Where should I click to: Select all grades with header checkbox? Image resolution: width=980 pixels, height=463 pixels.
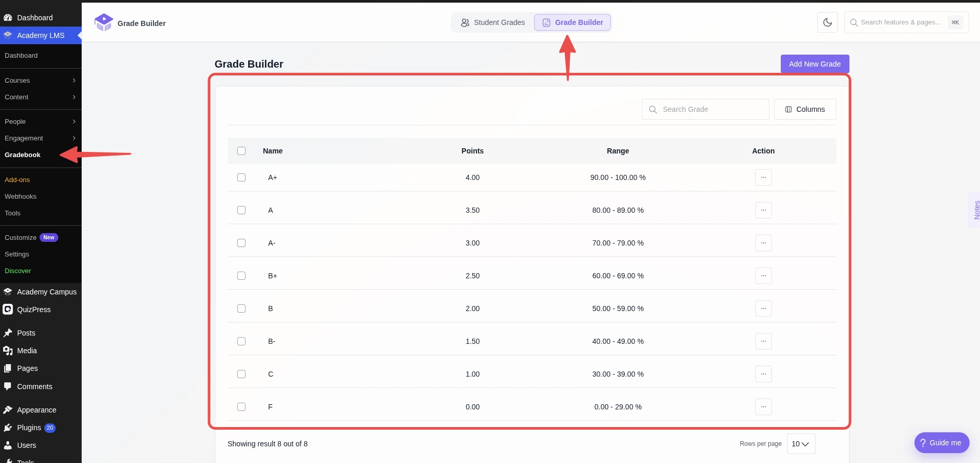241,151
